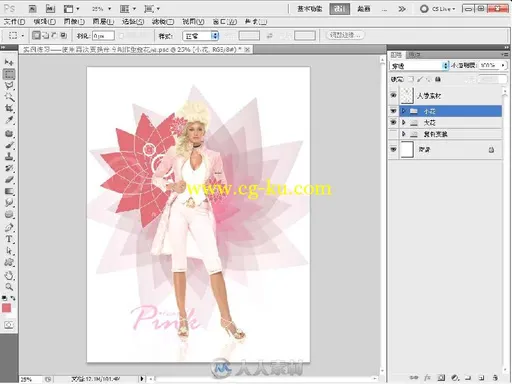
Task: Select the Eyedropper tool
Action: pyautogui.click(x=9, y=120)
